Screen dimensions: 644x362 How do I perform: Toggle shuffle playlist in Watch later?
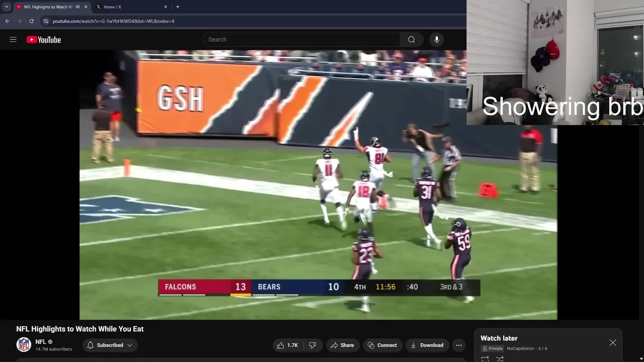click(500, 358)
